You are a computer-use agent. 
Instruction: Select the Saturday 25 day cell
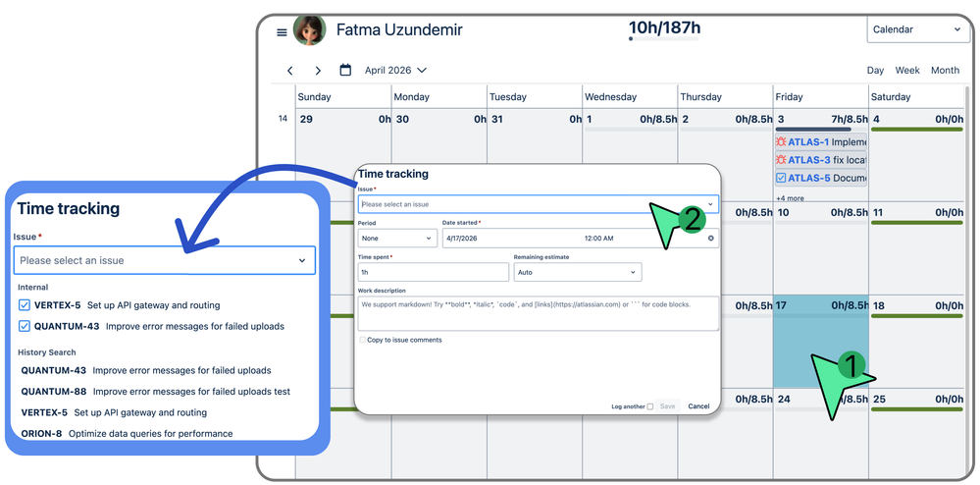tap(916, 435)
